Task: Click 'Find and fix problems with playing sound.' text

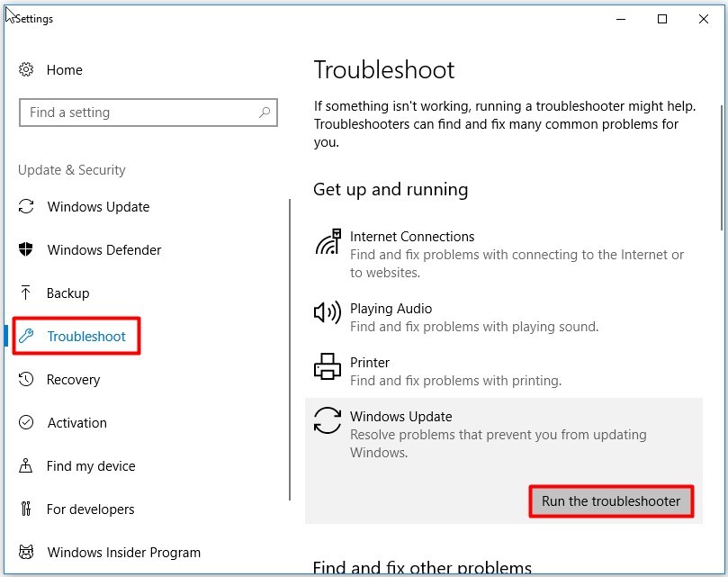Action: 474,327
